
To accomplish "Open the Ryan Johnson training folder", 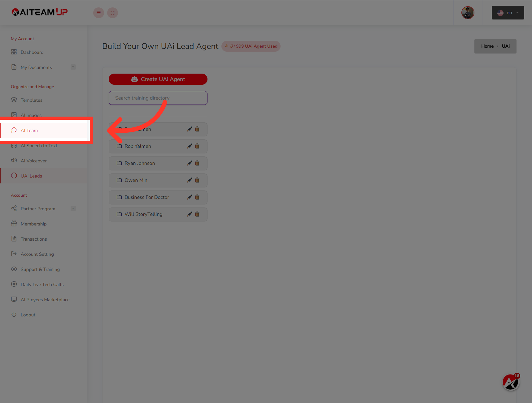I will point(158,163).
